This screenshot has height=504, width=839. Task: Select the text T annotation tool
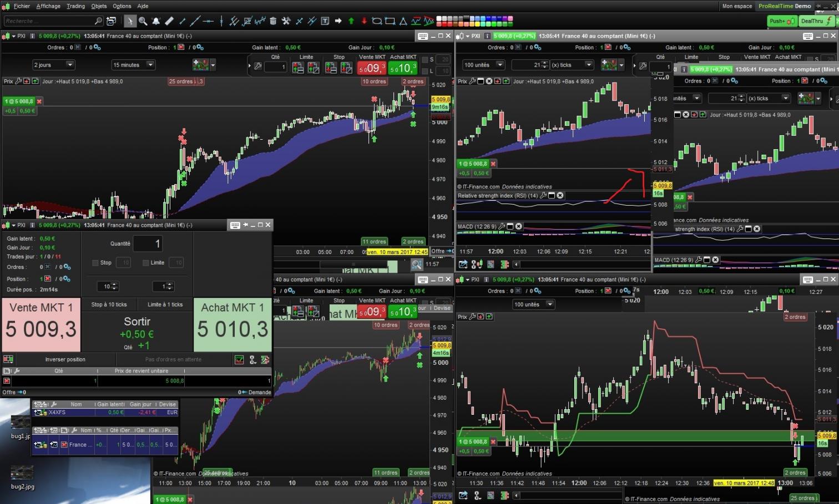click(325, 21)
